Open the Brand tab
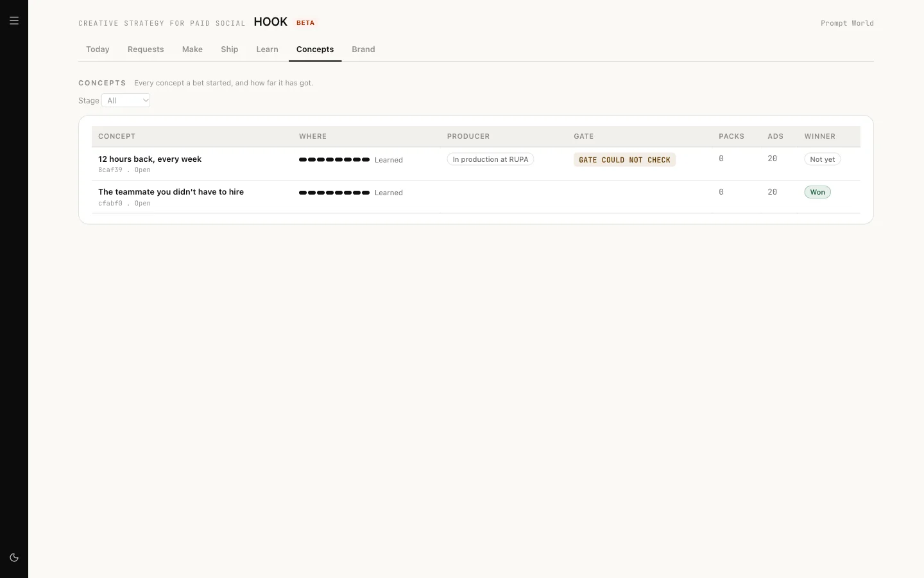Image resolution: width=924 pixels, height=578 pixels. [x=363, y=49]
